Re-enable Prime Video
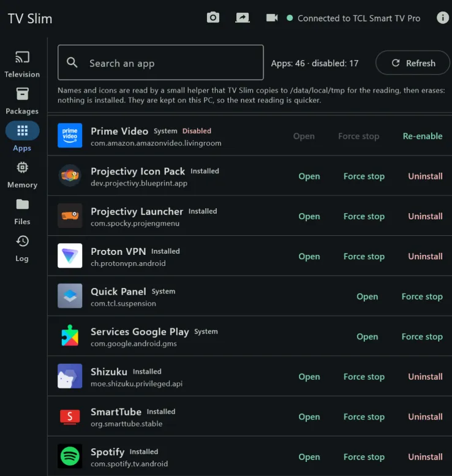452x476 pixels. (x=422, y=136)
